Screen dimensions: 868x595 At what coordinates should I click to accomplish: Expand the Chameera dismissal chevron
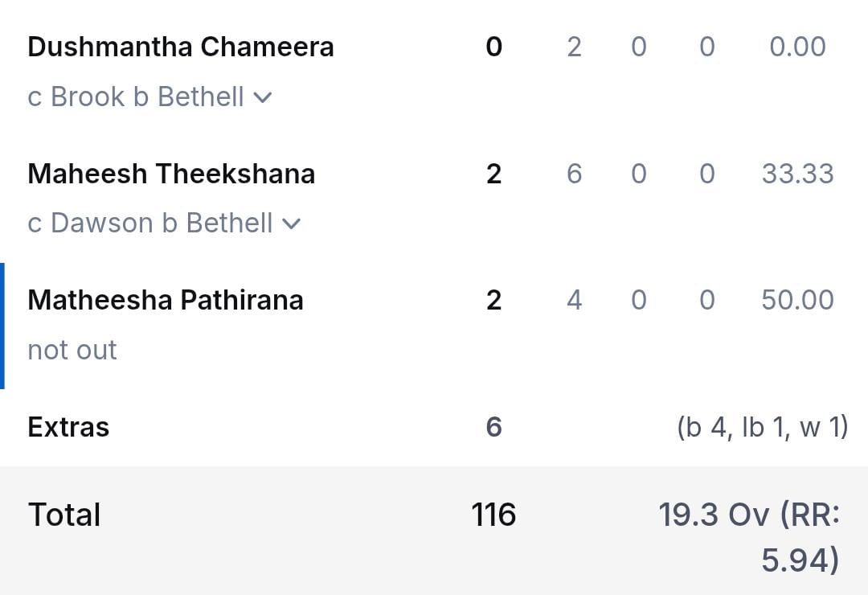pos(263,98)
